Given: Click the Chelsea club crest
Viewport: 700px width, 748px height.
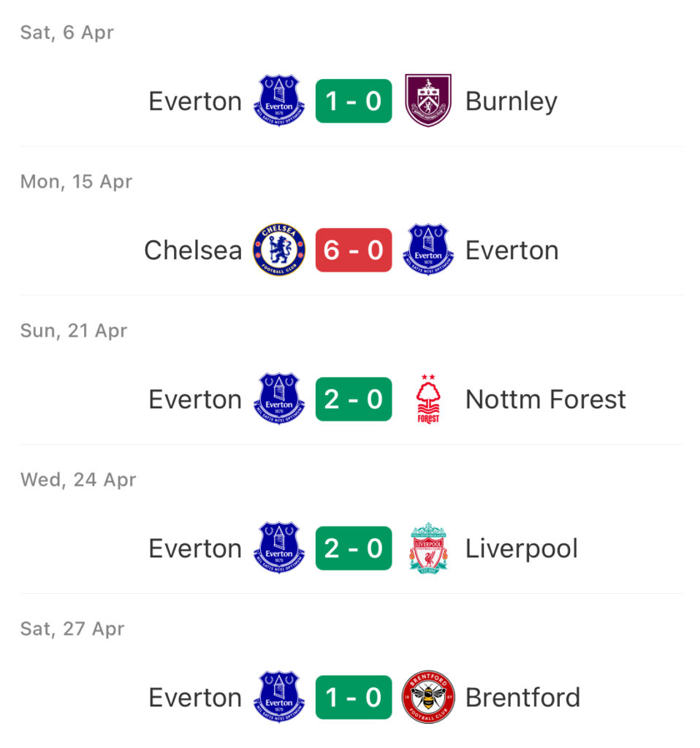Looking at the screenshot, I should [279, 250].
